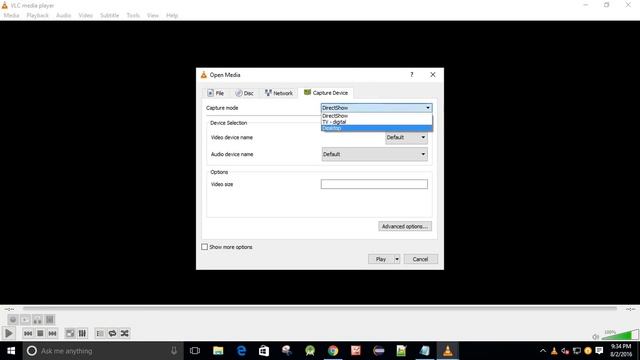Toggle fullscreen video icon
The image size is (640, 360).
point(70,333)
